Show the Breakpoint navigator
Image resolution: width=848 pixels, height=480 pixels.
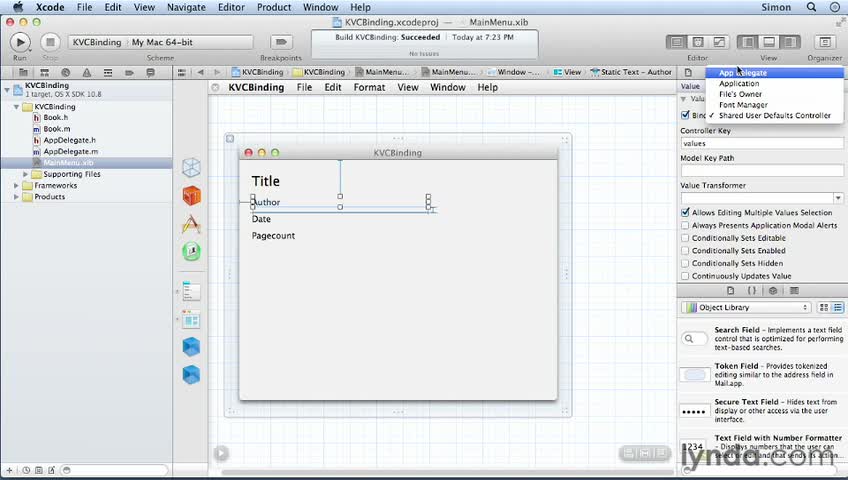(129, 72)
